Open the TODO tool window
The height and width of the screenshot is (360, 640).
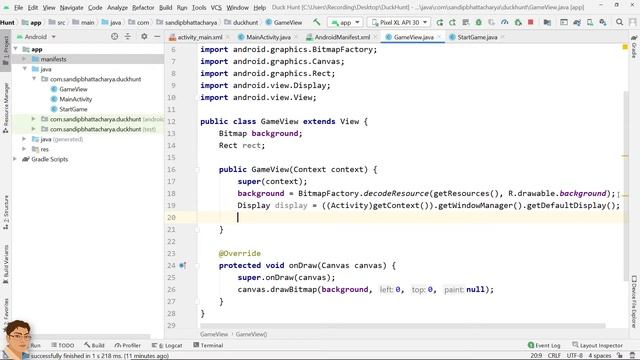tap(63, 345)
